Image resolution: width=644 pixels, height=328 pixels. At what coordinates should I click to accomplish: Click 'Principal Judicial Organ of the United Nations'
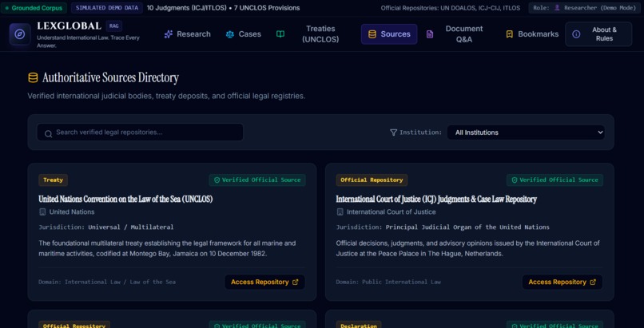point(467,227)
